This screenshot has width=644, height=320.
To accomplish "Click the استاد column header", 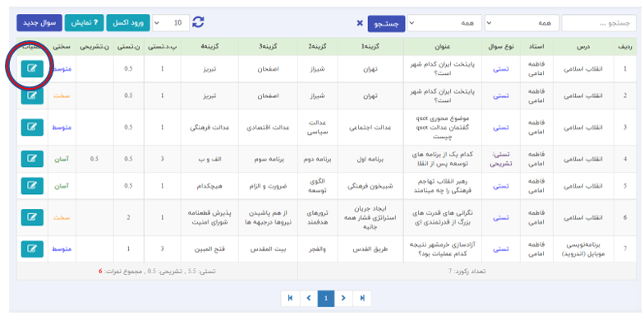I will click(x=536, y=46).
